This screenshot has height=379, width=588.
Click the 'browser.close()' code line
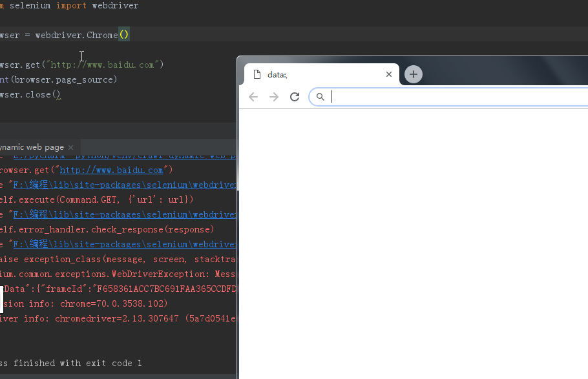(x=30, y=94)
